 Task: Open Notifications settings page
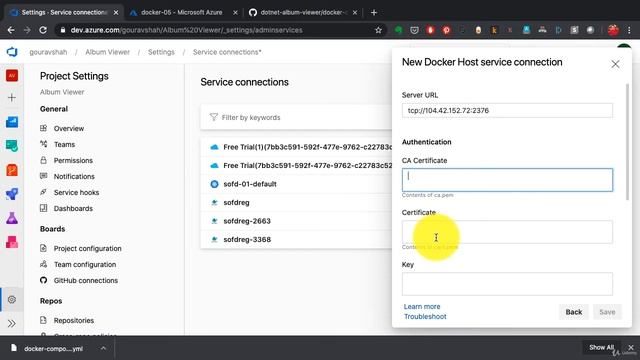74,176
